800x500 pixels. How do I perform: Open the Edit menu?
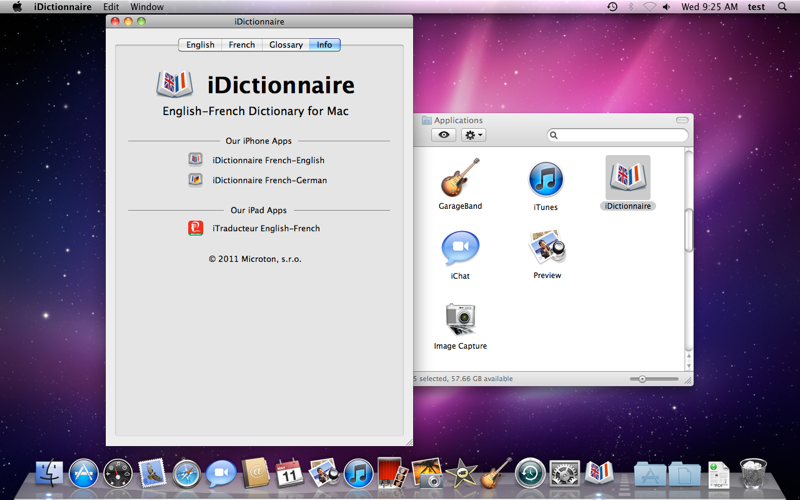tap(111, 7)
